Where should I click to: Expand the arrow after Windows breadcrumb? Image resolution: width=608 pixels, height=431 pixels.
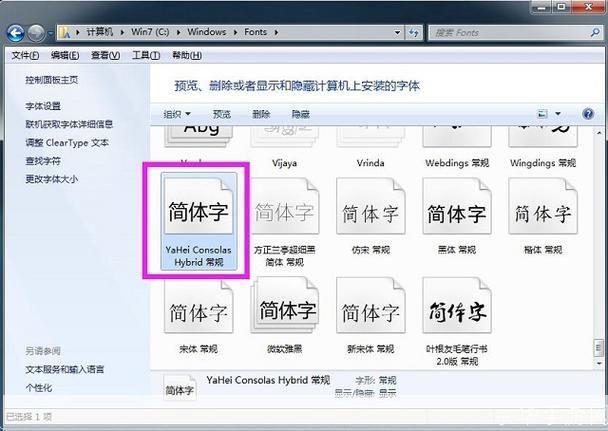[x=235, y=33]
